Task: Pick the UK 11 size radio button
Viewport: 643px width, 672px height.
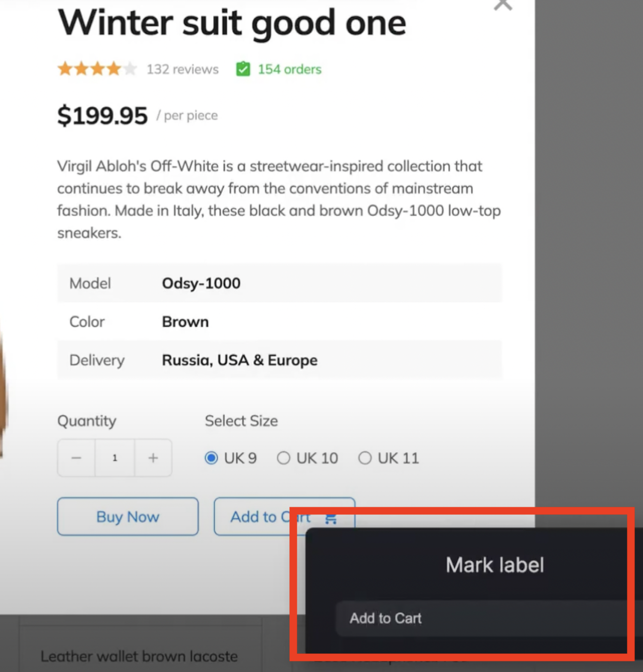Action: (x=365, y=458)
